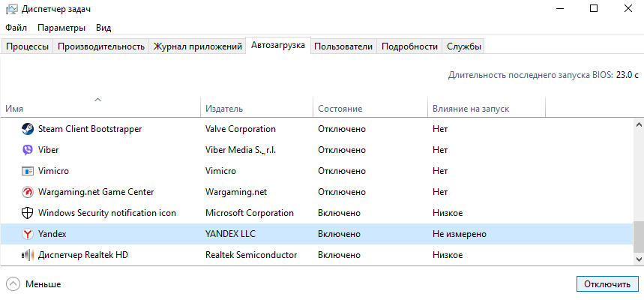The width and height of the screenshot is (644, 300).
Task: Open the Файл menu
Action: tap(16, 28)
